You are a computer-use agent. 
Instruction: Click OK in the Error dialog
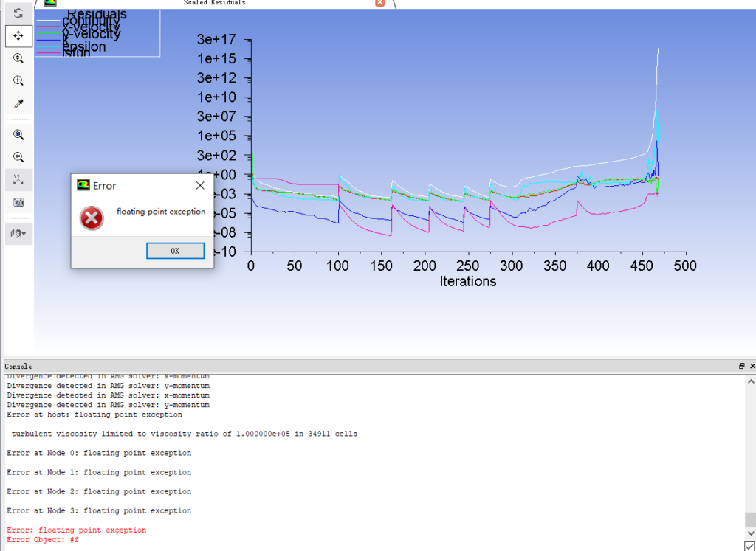pos(175,251)
